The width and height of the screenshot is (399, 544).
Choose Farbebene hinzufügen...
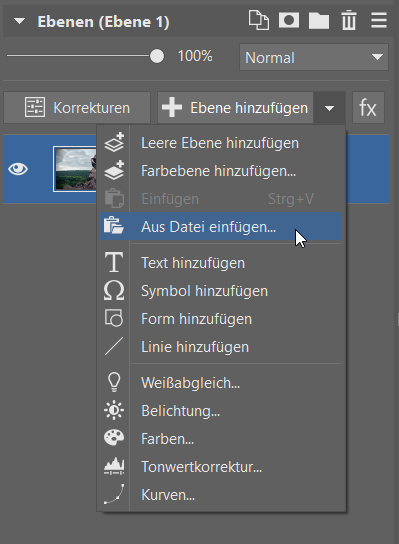tap(221, 171)
